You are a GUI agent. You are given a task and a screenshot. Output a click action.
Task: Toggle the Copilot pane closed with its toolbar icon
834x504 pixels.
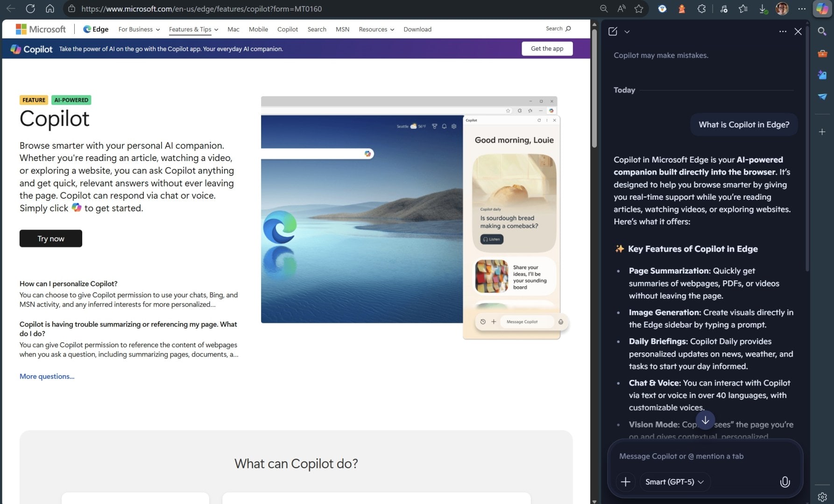(822, 8)
